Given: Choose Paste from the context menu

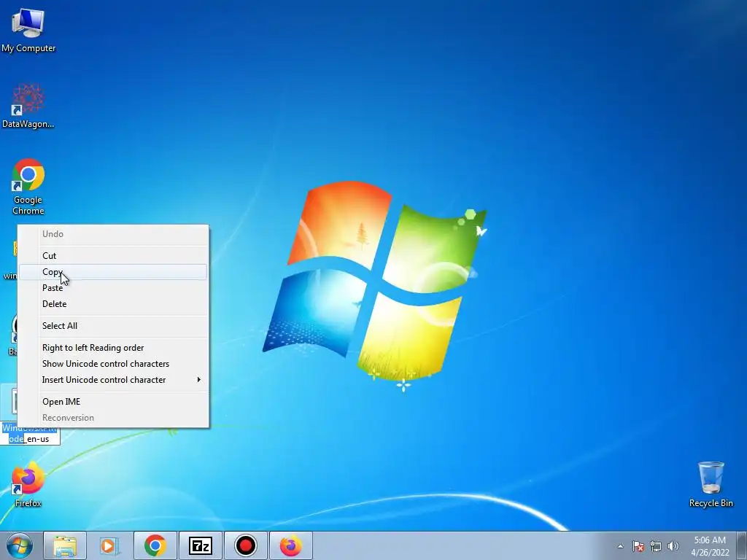Looking at the screenshot, I should pos(113,287).
